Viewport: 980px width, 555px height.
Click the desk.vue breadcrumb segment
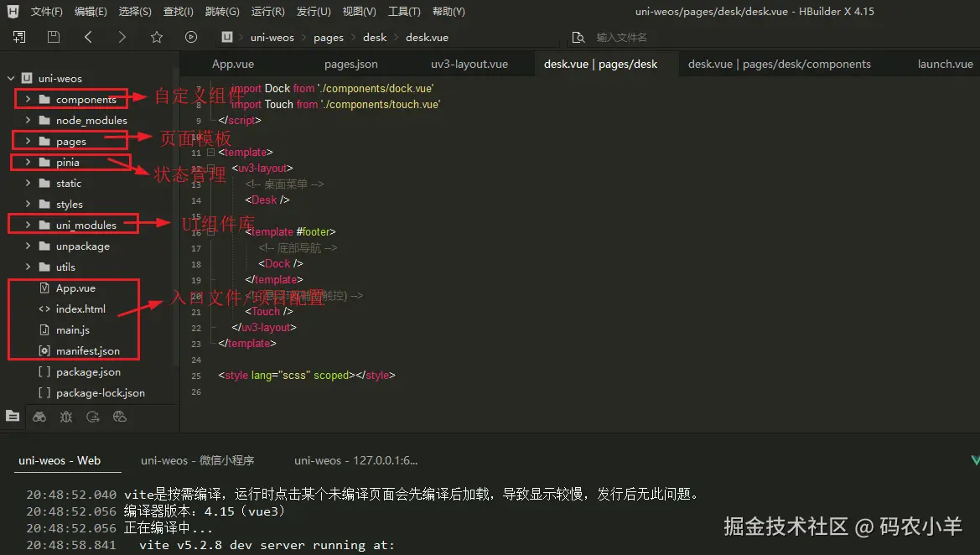[427, 38]
